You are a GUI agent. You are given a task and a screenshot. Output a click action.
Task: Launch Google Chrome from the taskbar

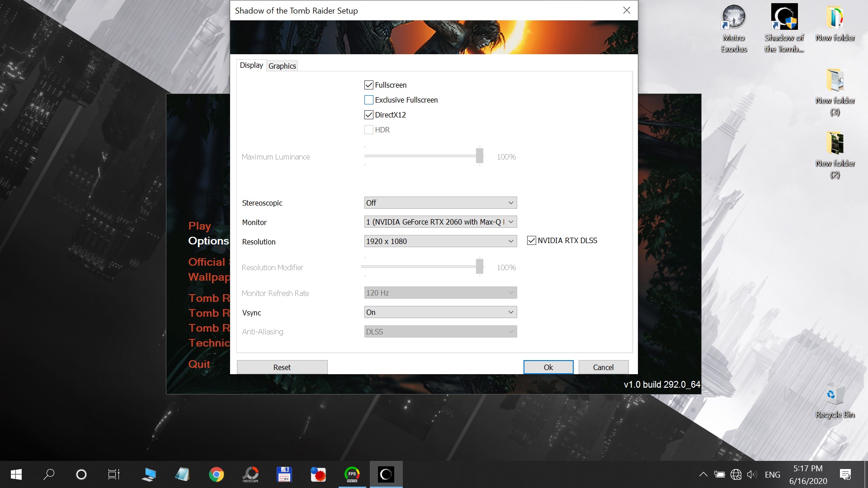[217, 474]
